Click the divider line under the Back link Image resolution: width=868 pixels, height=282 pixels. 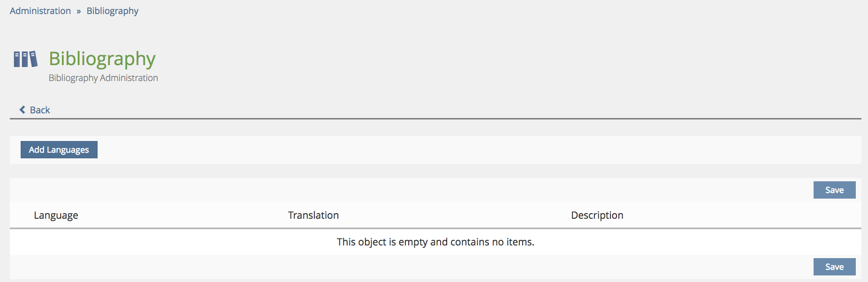point(435,119)
